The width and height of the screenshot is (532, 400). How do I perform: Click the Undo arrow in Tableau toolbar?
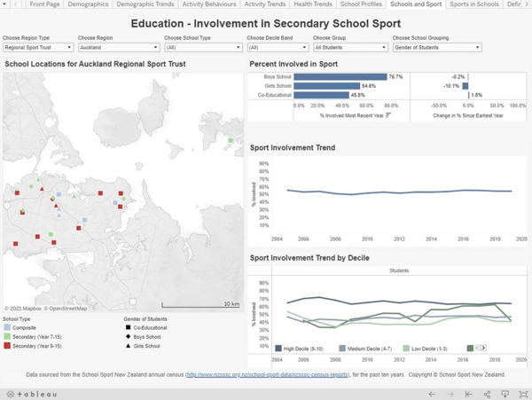pos(432,394)
